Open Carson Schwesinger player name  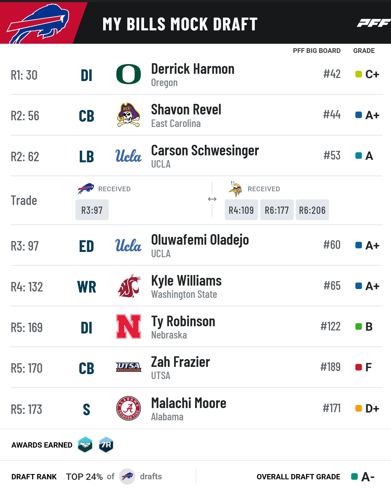coord(205,151)
